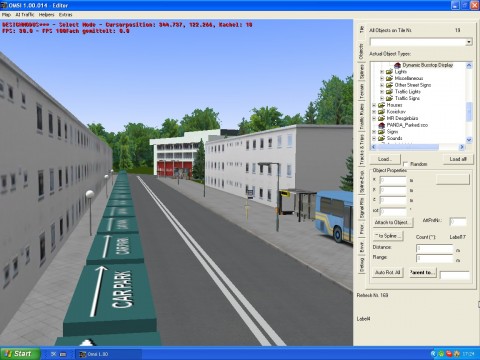Click the Signs folder icon
Image resolution: width=480 pixels, height=360 pixels.
382,132
